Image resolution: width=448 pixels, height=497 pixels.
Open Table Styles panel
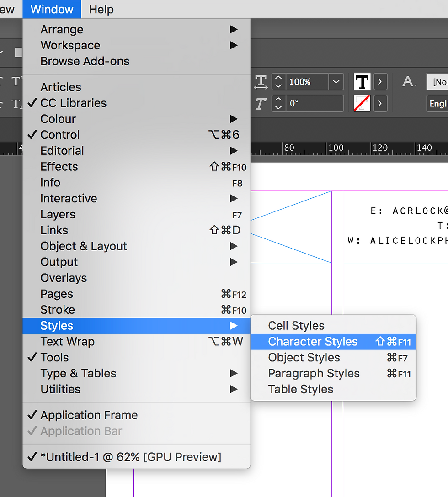point(333,389)
